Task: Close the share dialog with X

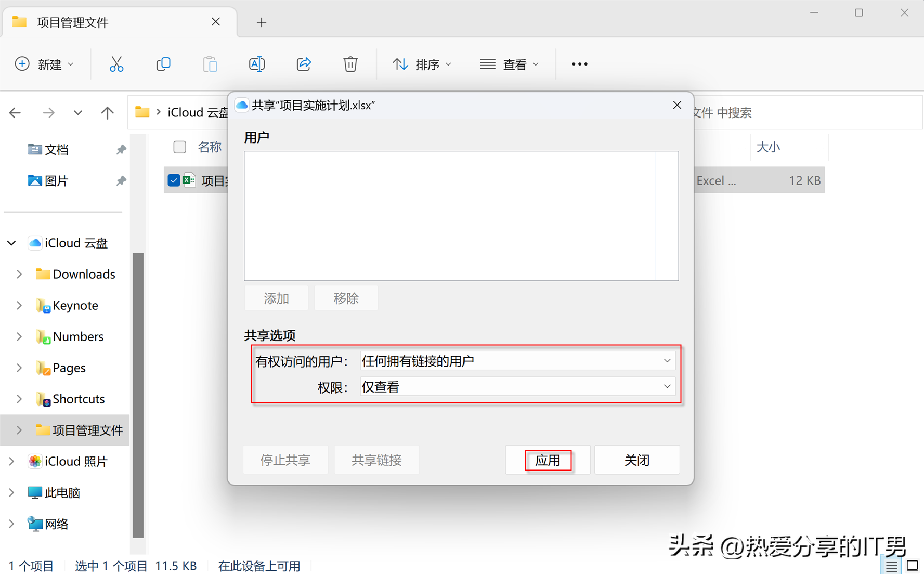Action: pos(677,105)
